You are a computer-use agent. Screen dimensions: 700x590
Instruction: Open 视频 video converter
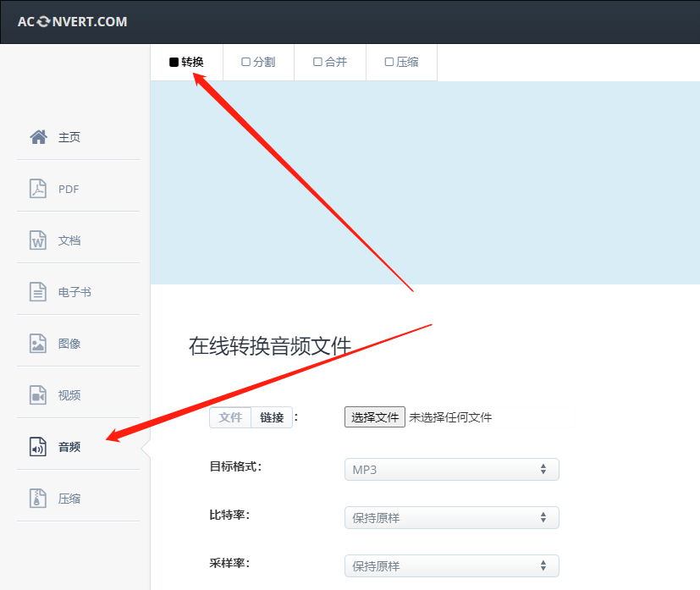[x=69, y=395]
